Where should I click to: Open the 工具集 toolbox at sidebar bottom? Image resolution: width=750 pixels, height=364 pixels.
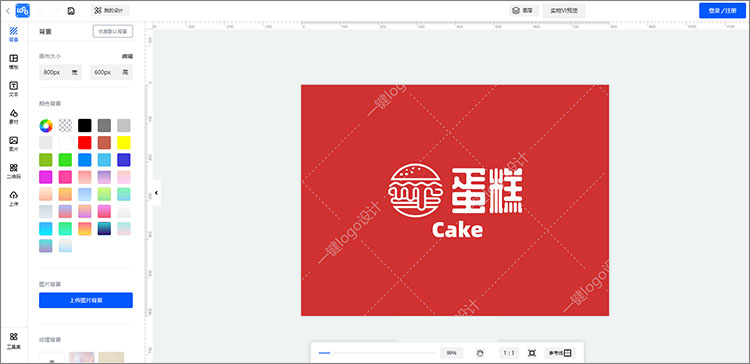coord(14,340)
